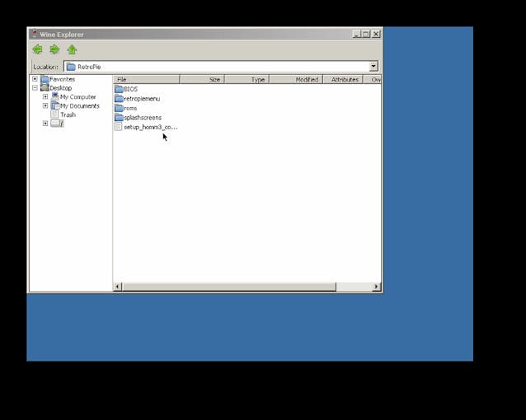Maximize the Wine Explorer window
This screenshot has width=526, height=420.
[x=366, y=34]
